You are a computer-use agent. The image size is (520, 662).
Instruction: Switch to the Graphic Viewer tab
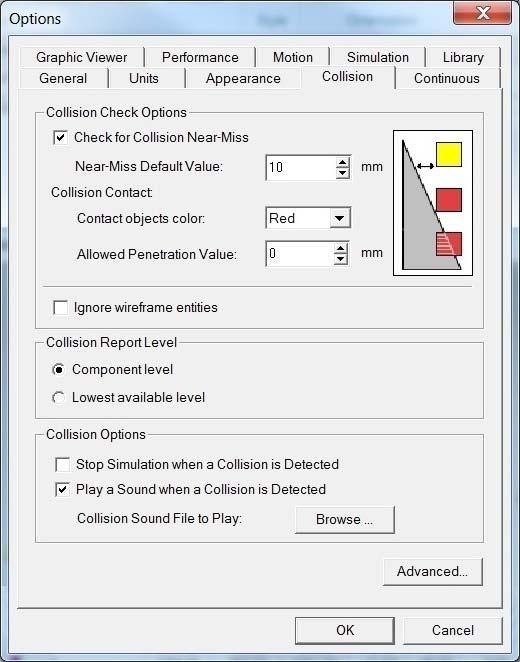pyautogui.click(x=81, y=57)
